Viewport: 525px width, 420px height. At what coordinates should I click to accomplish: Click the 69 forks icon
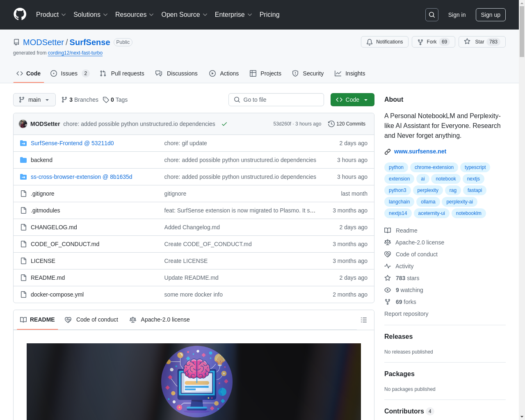[x=388, y=302]
